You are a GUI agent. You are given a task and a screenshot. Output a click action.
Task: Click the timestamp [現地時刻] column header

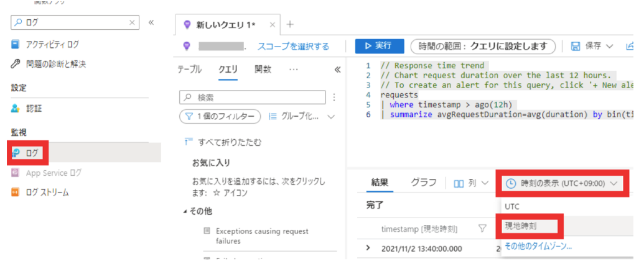(419, 229)
